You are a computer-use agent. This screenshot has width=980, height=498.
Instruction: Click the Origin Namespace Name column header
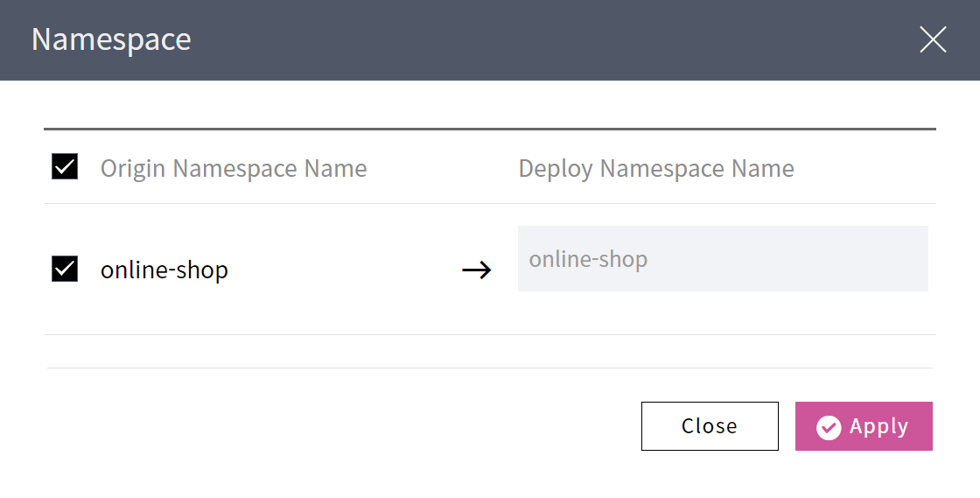(234, 168)
